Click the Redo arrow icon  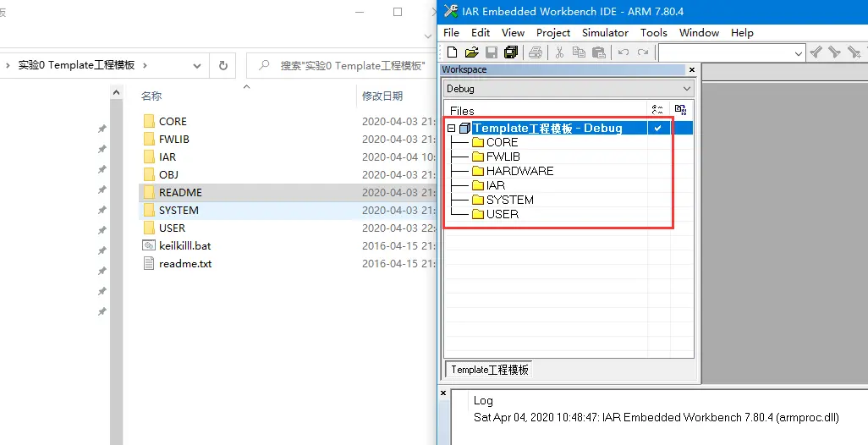pos(643,52)
